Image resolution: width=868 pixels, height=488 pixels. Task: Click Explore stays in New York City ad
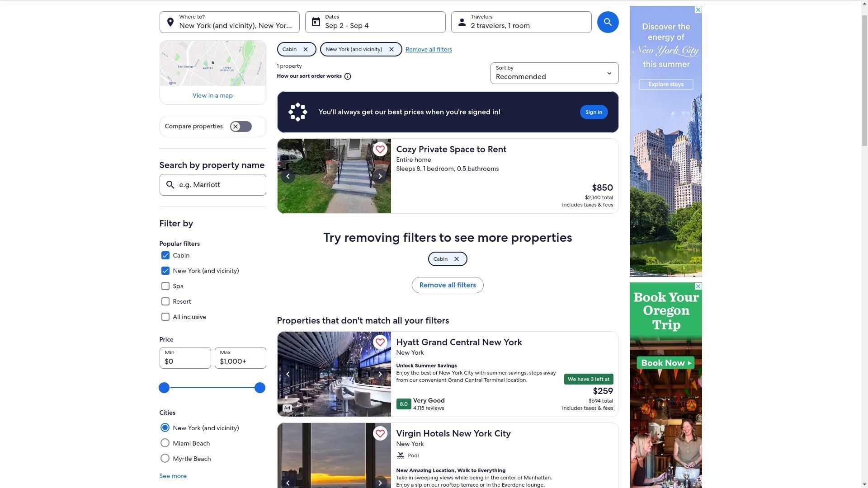666,84
